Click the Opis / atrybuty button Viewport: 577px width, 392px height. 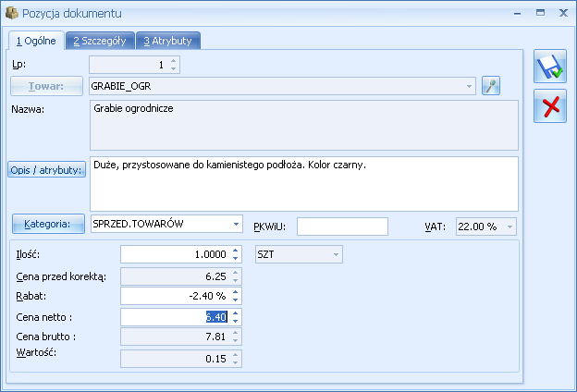46,170
